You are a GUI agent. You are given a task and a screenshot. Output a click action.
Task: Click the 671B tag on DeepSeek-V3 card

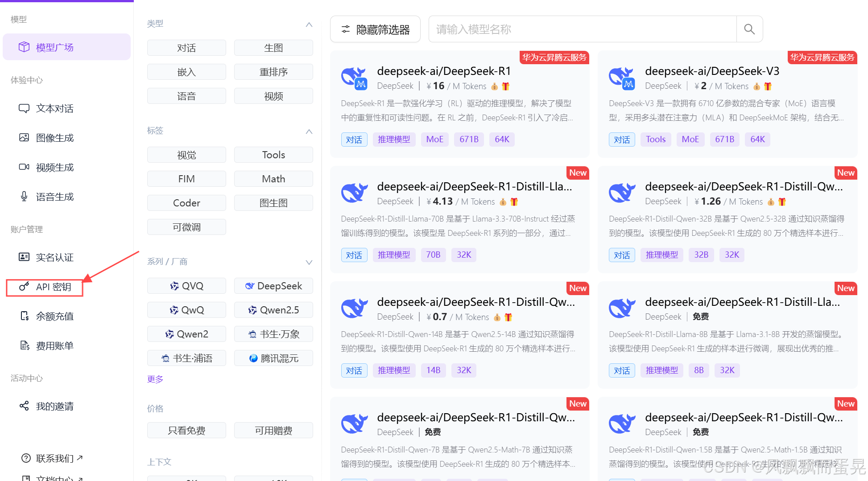coord(724,140)
